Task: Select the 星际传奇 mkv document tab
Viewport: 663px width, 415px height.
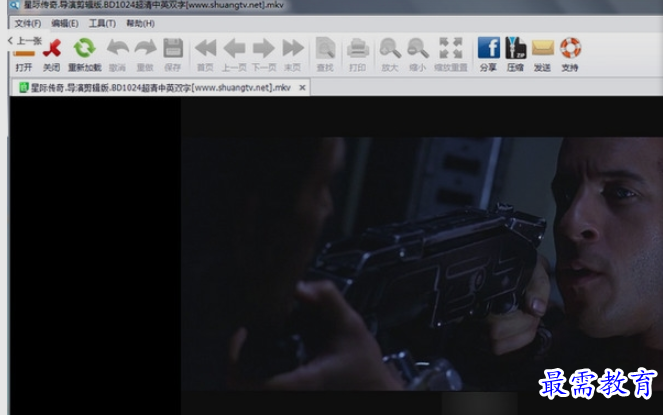Action: 161,88
